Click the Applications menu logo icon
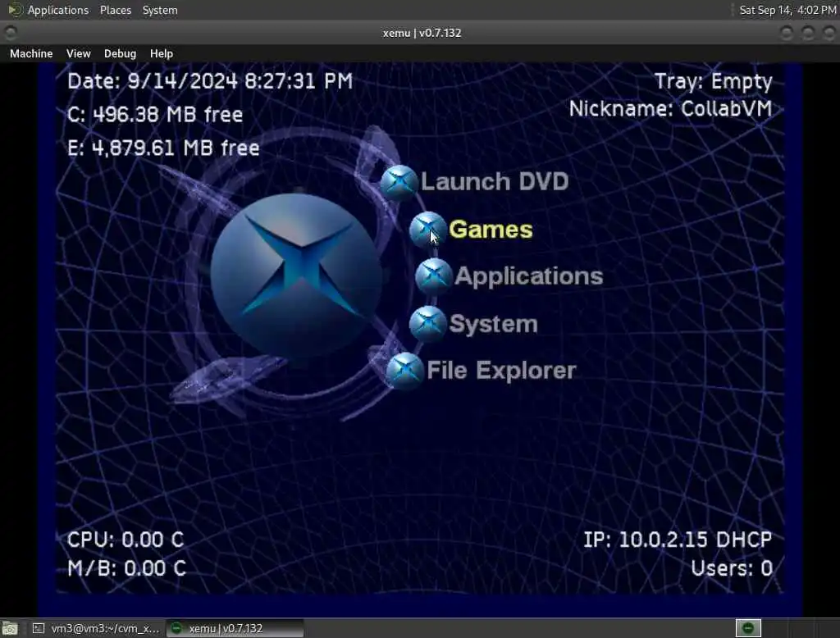 point(15,10)
